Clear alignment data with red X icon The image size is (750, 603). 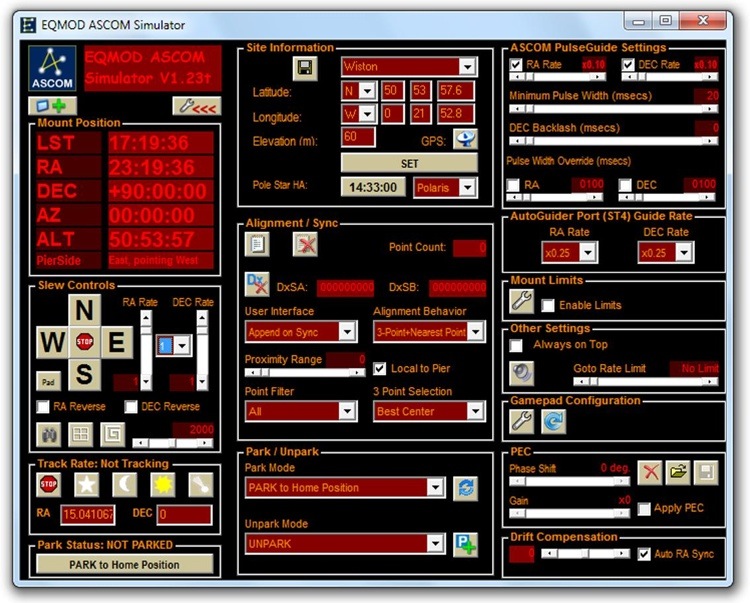[x=305, y=244]
